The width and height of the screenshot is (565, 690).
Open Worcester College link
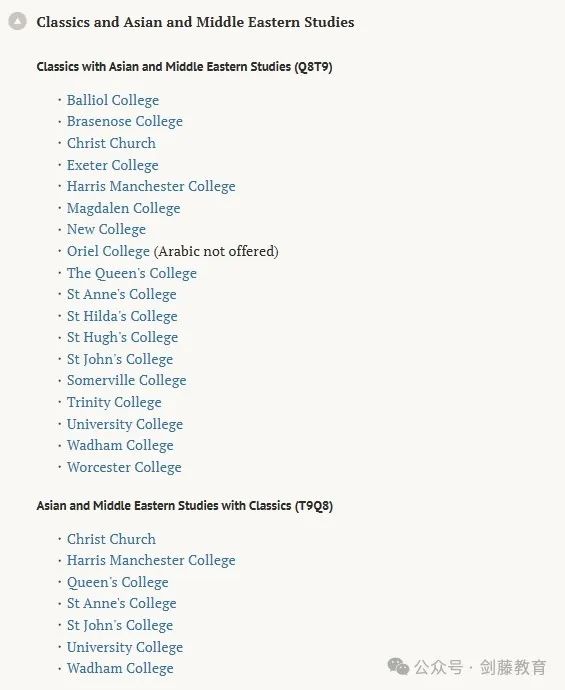pyautogui.click(x=124, y=467)
